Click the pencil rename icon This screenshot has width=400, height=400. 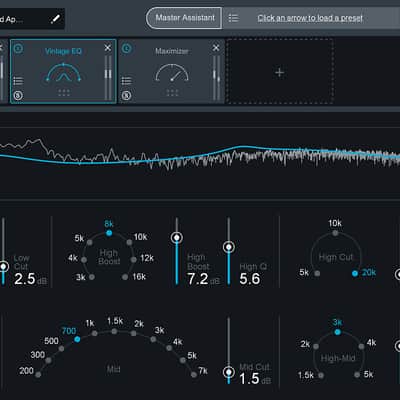tap(55, 18)
